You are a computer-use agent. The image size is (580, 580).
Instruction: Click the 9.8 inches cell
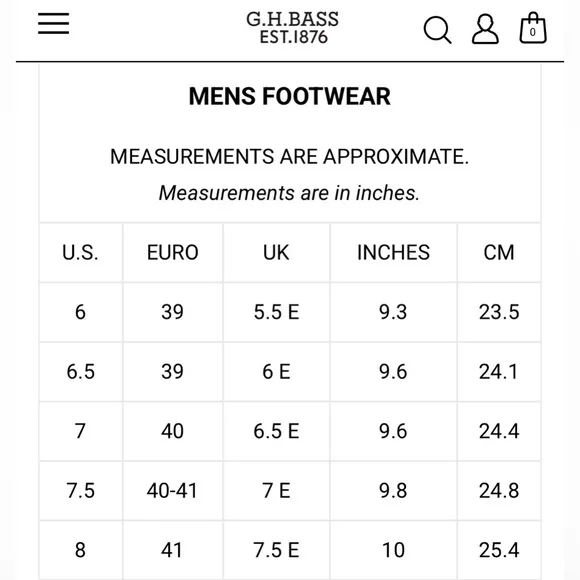(x=393, y=491)
